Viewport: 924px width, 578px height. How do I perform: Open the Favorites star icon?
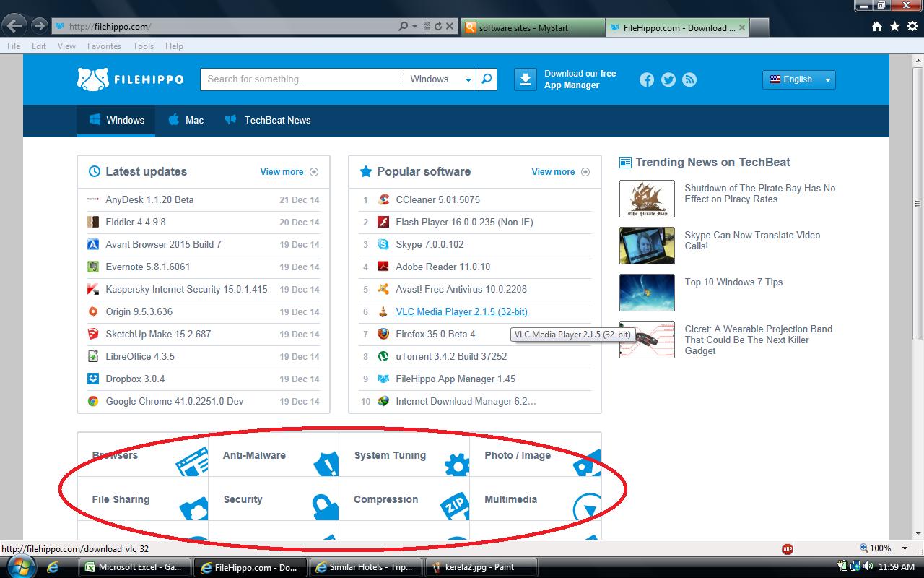point(894,27)
